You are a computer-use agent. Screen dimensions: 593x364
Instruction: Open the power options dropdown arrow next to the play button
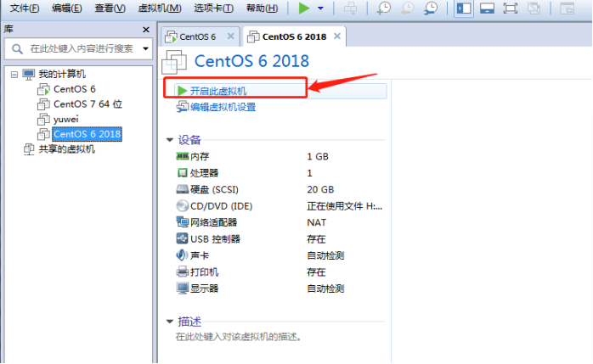coord(320,8)
